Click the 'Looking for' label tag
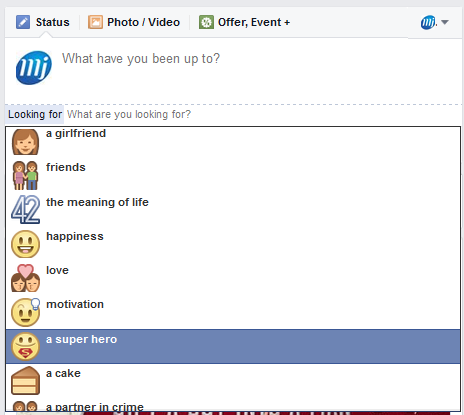The height and width of the screenshot is (415, 464). pos(35,114)
